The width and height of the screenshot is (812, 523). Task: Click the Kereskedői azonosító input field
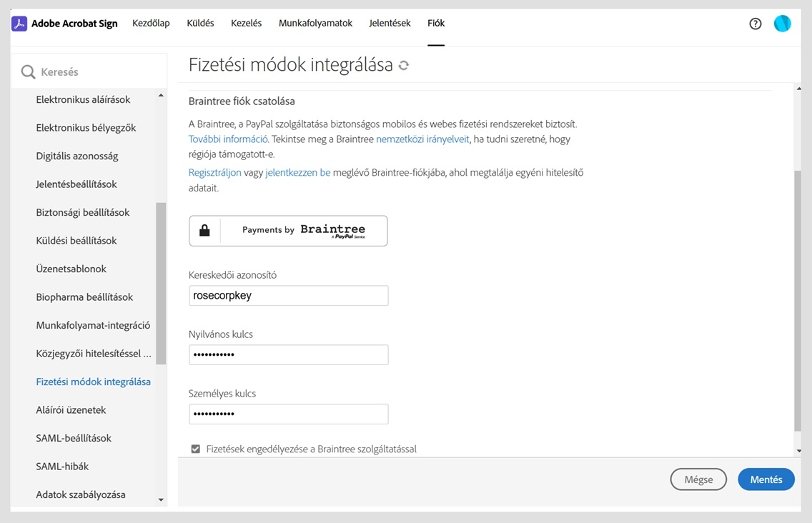[x=289, y=296]
